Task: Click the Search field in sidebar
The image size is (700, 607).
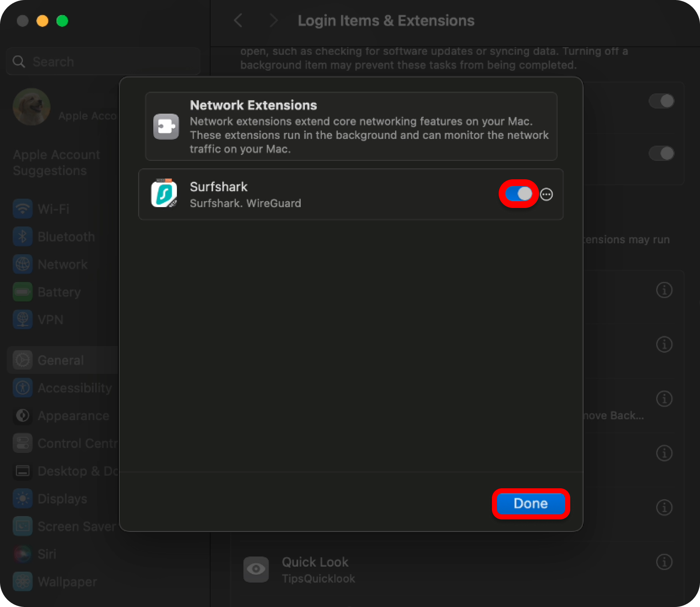Action: coord(103,61)
